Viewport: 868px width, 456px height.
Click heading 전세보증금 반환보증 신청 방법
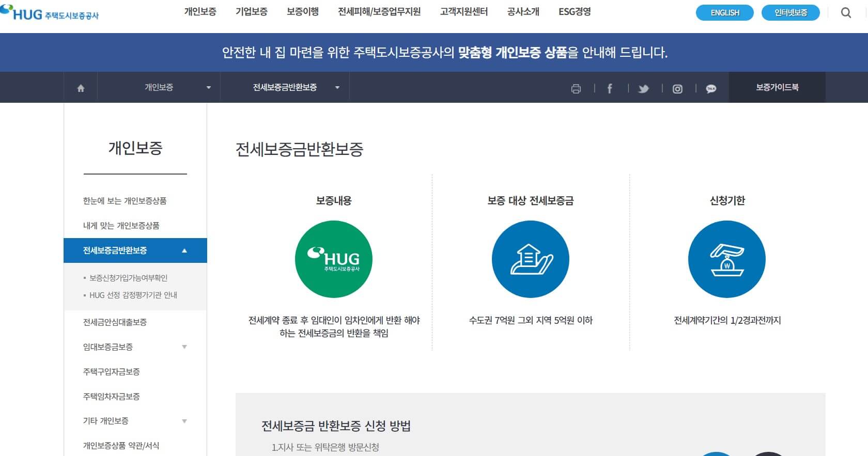click(x=336, y=426)
